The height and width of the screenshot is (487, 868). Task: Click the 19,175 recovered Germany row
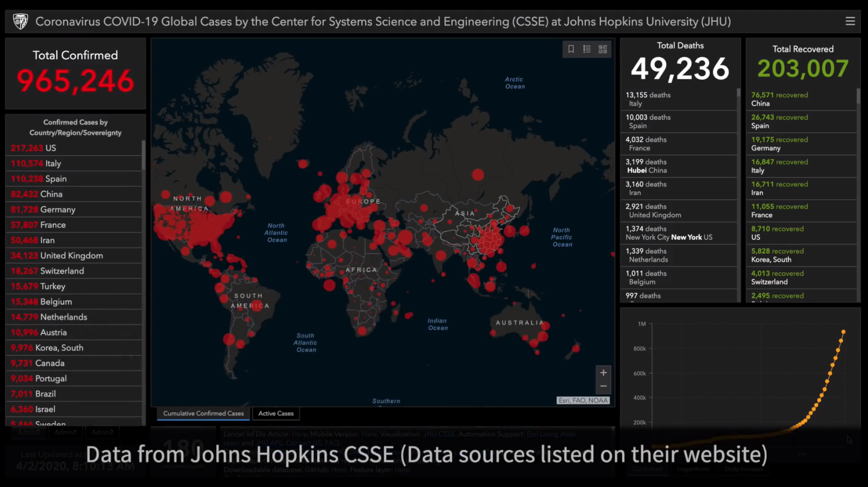pyautogui.click(x=801, y=144)
